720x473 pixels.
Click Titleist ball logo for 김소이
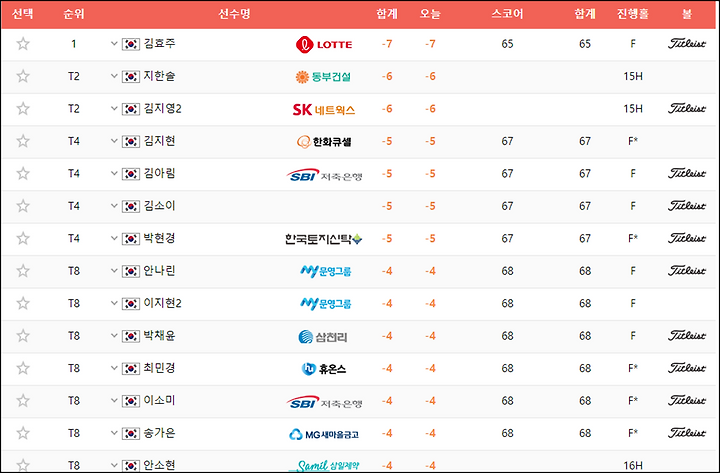pyautogui.click(x=686, y=206)
